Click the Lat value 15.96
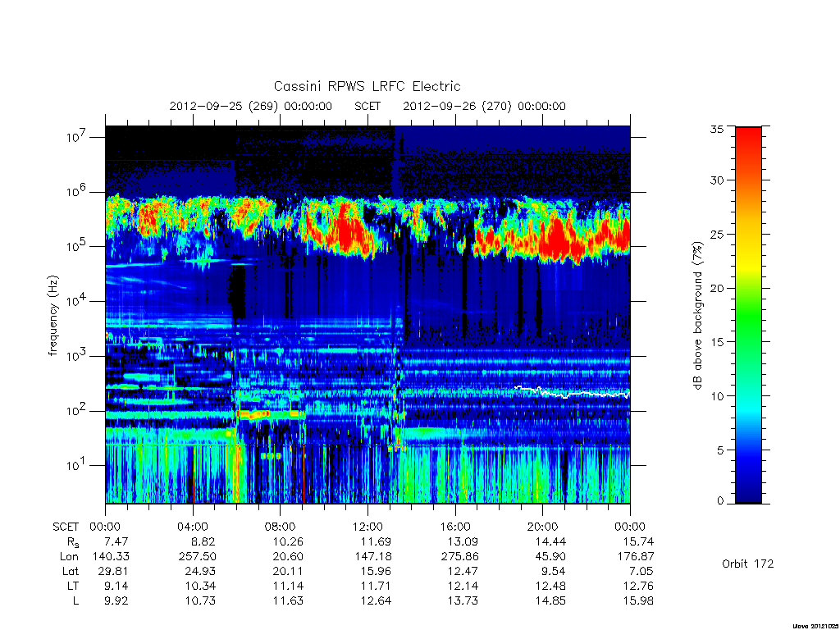The height and width of the screenshot is (630, 840). 376,571
